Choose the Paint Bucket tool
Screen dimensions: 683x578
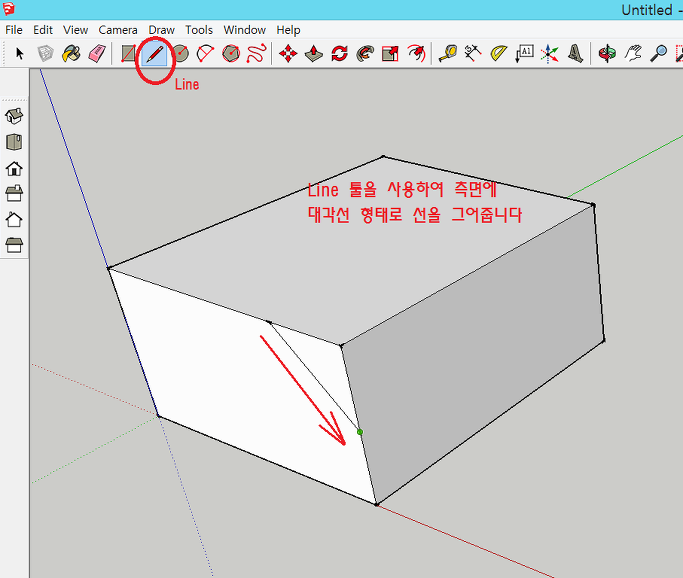[x=71, y=54]
